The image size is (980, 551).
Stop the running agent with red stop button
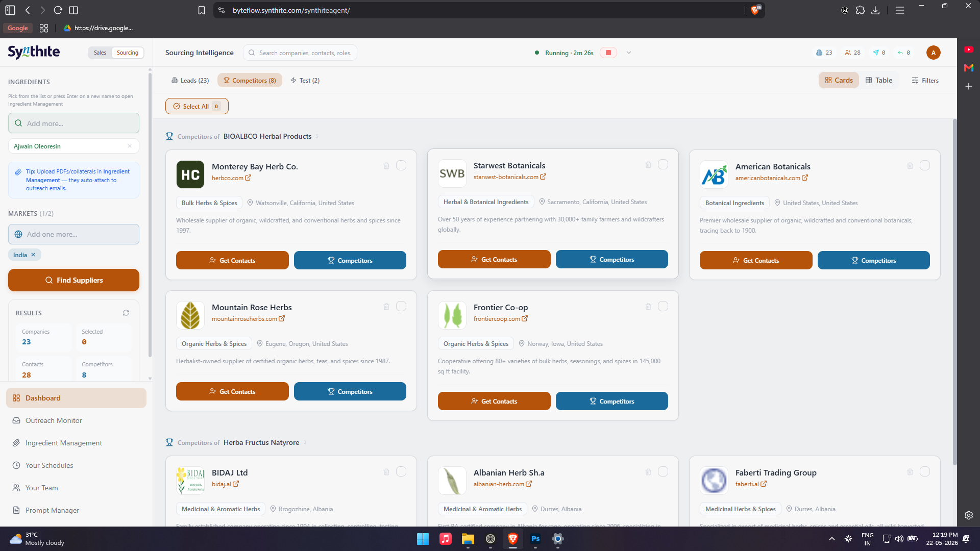pos(608,53)
